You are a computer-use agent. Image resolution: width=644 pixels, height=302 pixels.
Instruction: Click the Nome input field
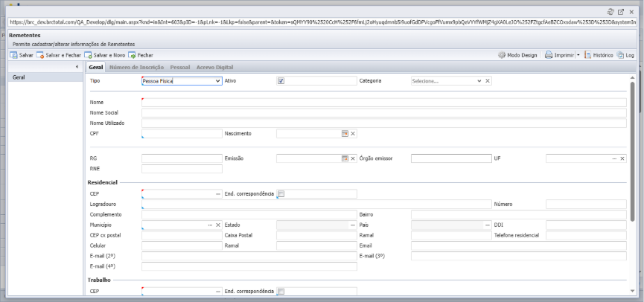click(x=384, y=103)
